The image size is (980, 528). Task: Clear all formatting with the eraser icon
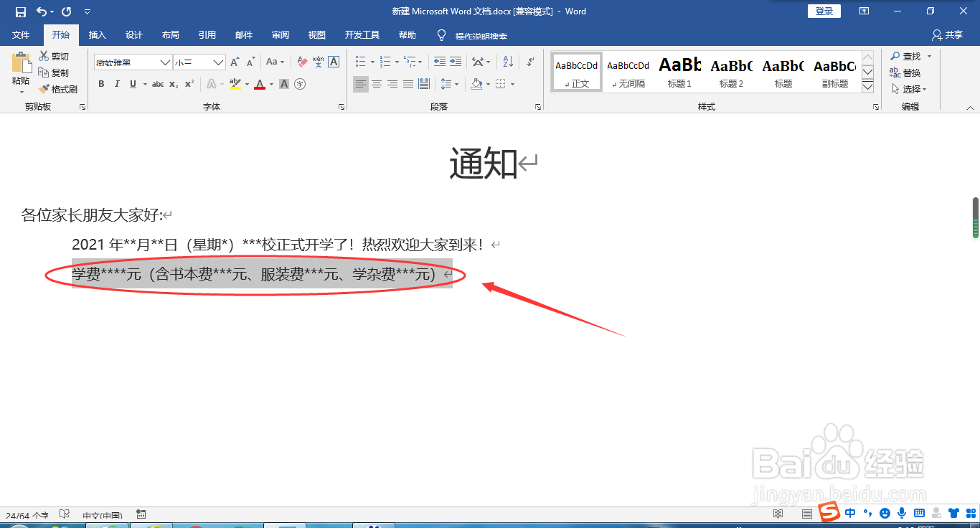coord(302,62)
